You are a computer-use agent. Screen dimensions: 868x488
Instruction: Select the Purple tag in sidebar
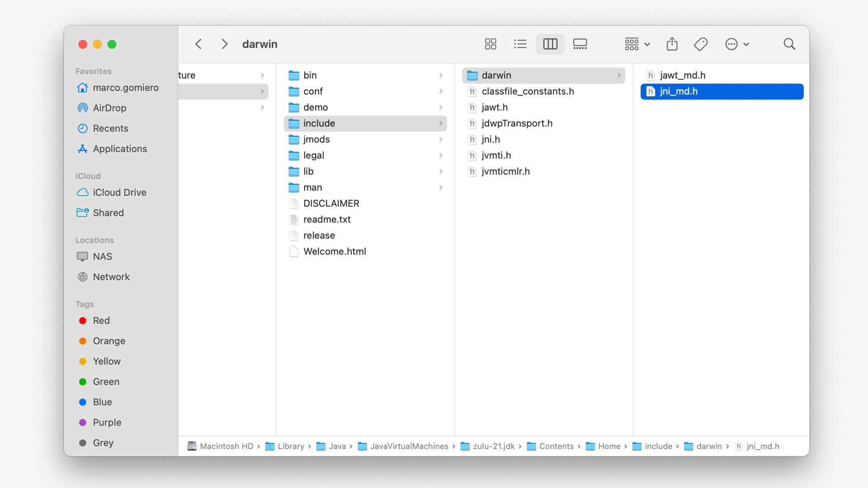107,422
